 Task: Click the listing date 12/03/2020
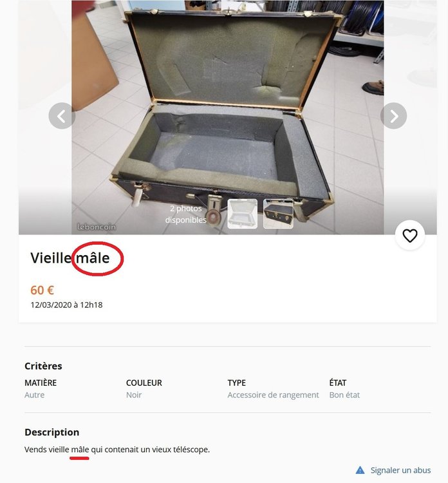click(66, 305)
